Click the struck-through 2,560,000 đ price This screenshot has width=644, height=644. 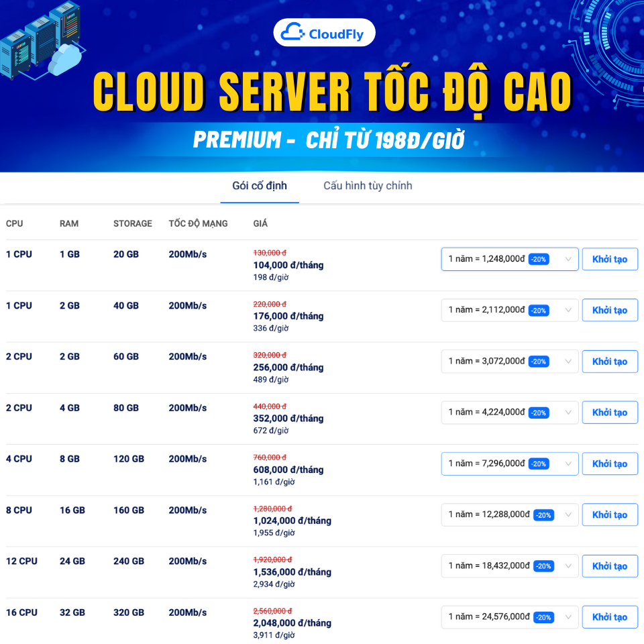pos(272,610)
